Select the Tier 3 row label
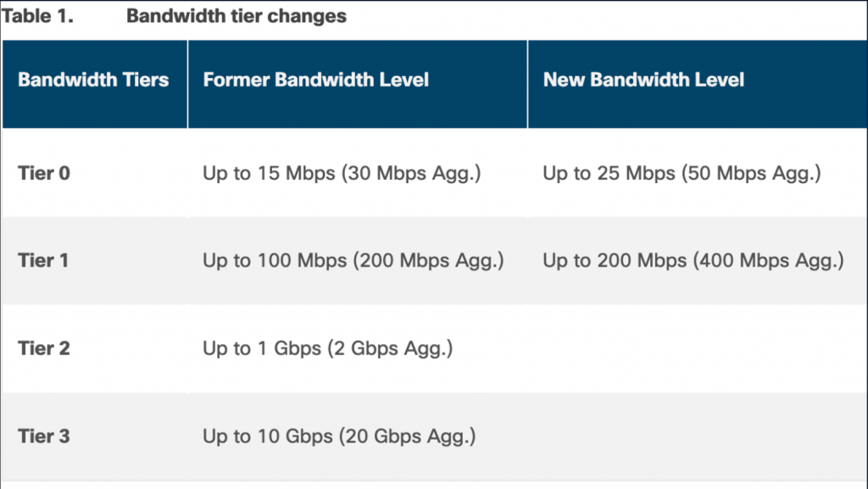The width and height of the screenshot is (868, 489). point(44,436)
